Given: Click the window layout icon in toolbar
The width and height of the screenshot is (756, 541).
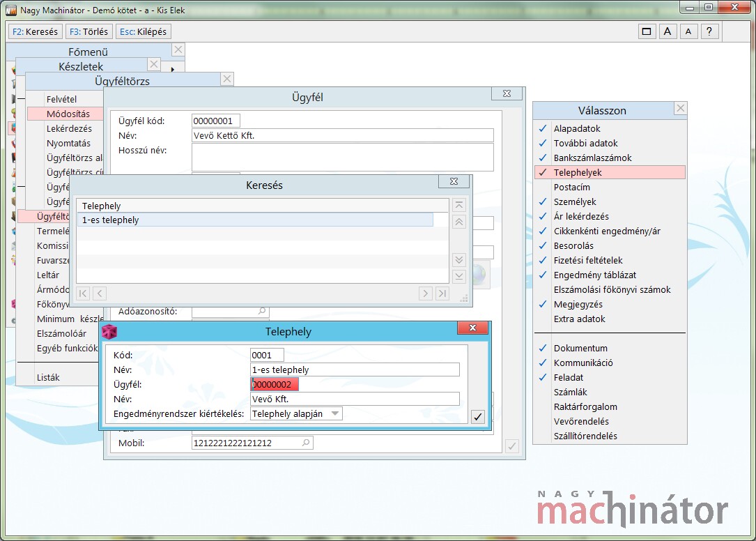Looking at the screenshot, I should [647, 31].
